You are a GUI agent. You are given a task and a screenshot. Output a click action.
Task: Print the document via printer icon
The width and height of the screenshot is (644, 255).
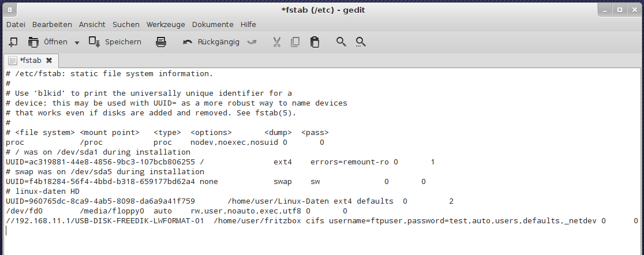point(161,42)
